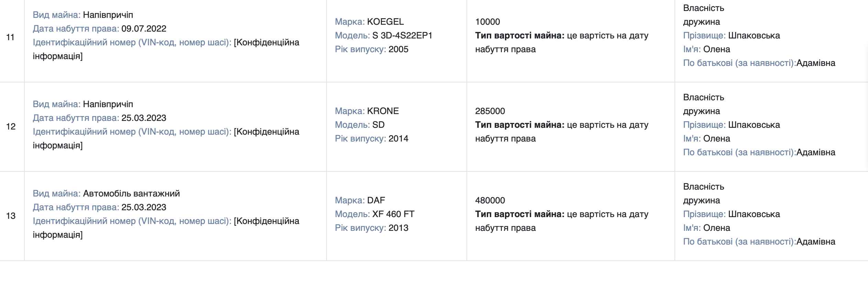This screenshot has height=281, width=868.
Task: Click surname Шпаковська in row 13
Action: click(x=754, y=214)
